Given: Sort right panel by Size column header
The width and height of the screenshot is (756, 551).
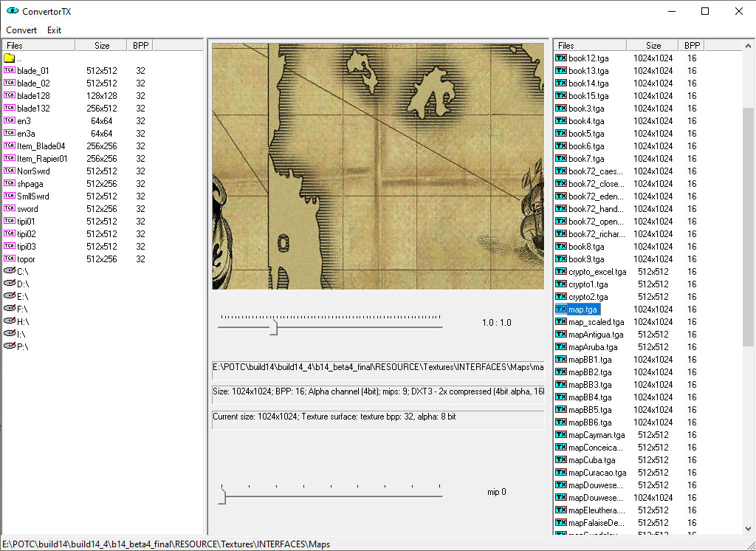Looking at the screenshot, I should tap(653, 45).
